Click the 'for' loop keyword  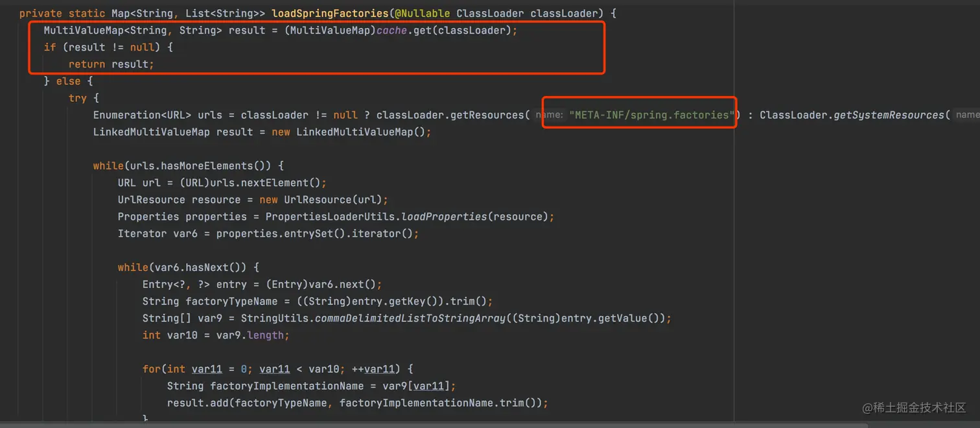point(152,369)
